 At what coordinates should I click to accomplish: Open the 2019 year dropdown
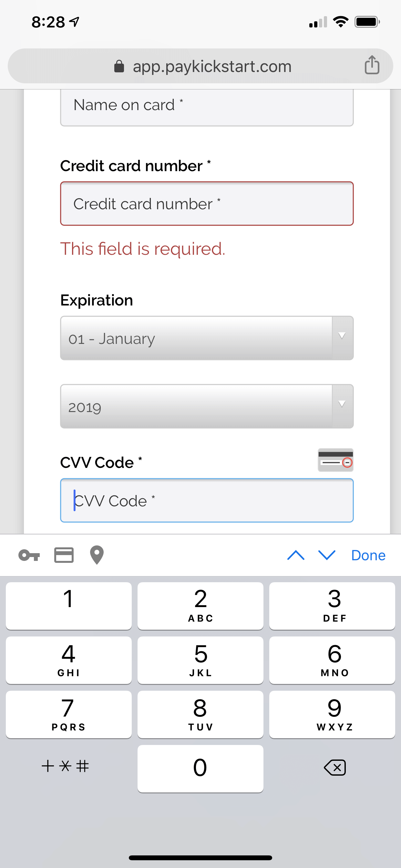[207, 407]
